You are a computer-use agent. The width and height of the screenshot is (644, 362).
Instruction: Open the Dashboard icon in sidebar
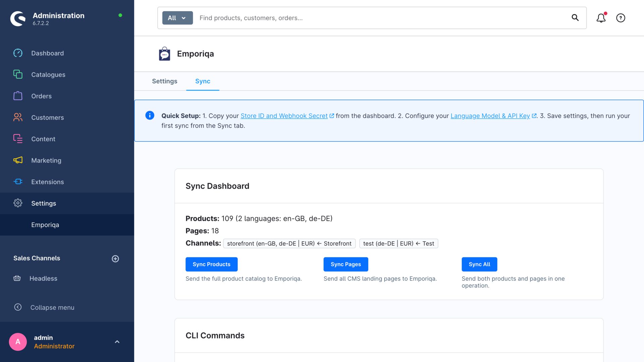18,53
